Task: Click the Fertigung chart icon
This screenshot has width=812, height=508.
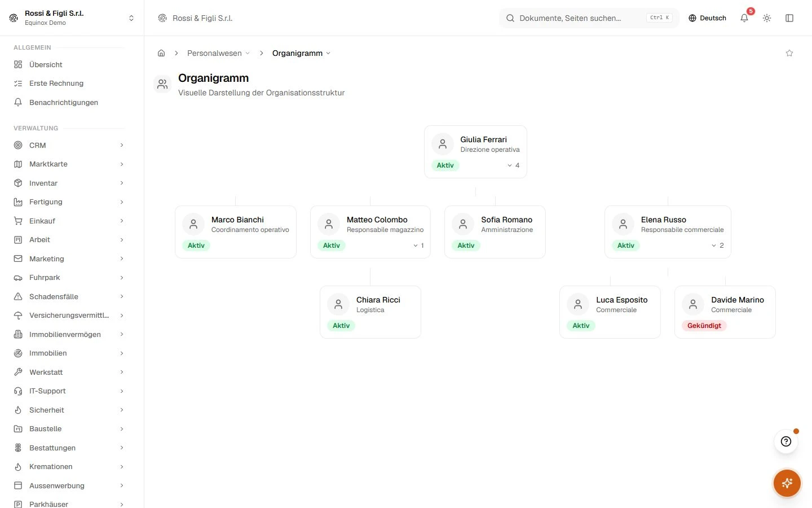Action: (18, 202)
